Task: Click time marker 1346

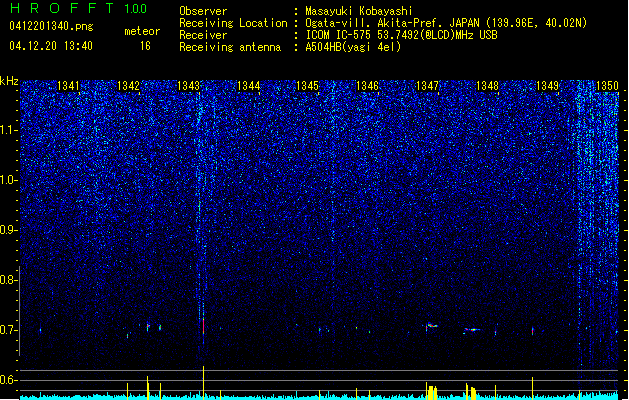Action: (x=367, y=86)
